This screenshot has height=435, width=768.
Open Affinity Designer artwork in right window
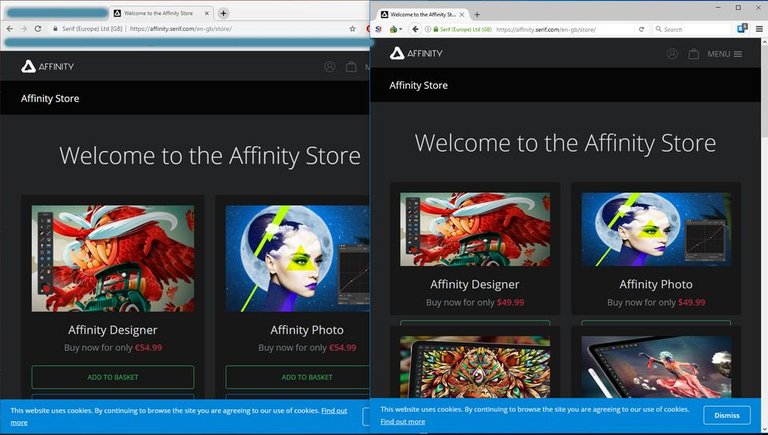coord(475,229)
